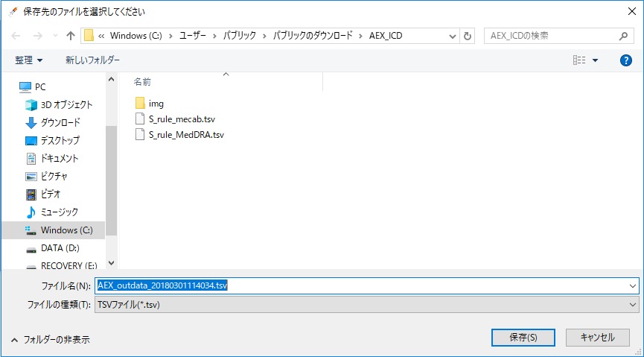Click the search magnifier icon

(x=623, y=37)
